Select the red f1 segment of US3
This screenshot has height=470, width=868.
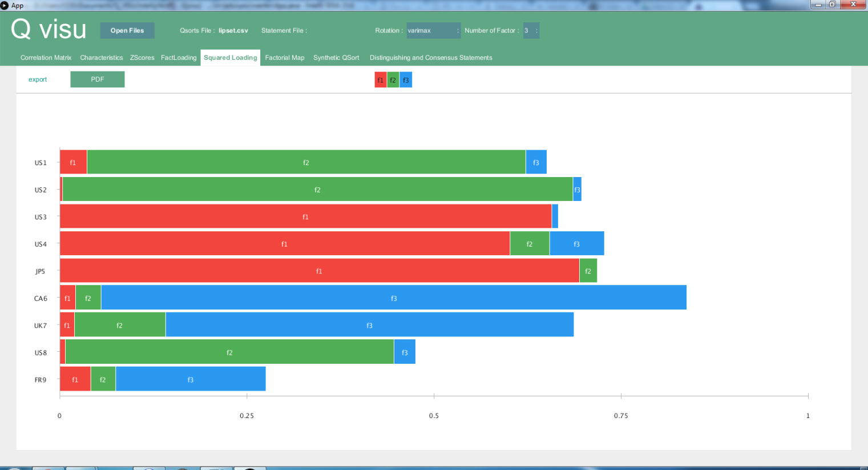[306, 216]
